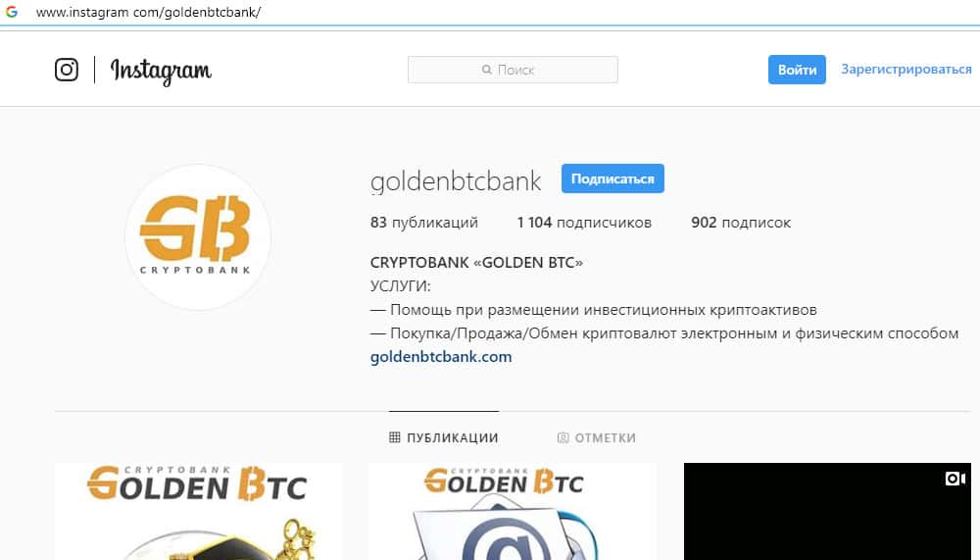This screenshot has width=980, height=560.
Task: Open the Golden BTC post with email envelope
Action: pyautogui.click(x=513, y=511)
